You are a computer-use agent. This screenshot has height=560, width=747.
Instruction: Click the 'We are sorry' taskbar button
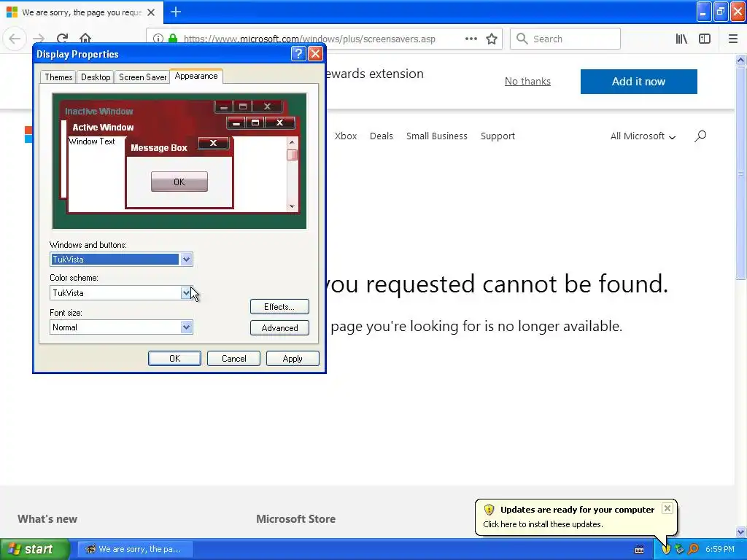[135, 549]
